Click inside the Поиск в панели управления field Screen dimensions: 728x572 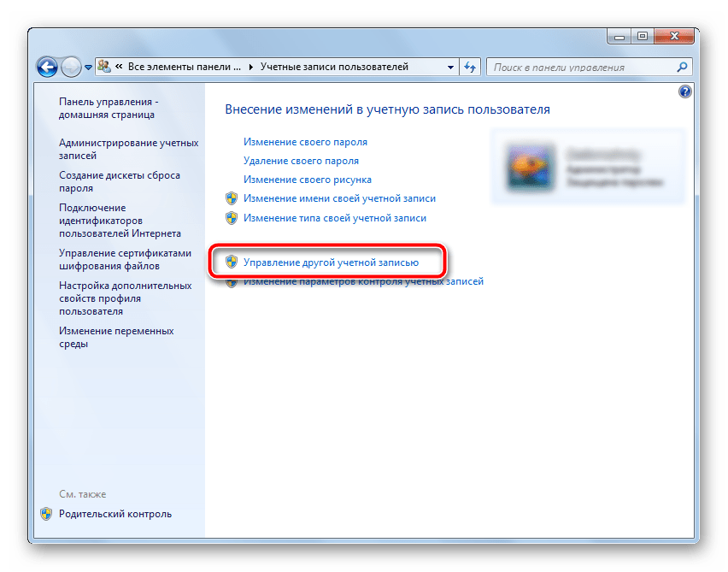582,68
